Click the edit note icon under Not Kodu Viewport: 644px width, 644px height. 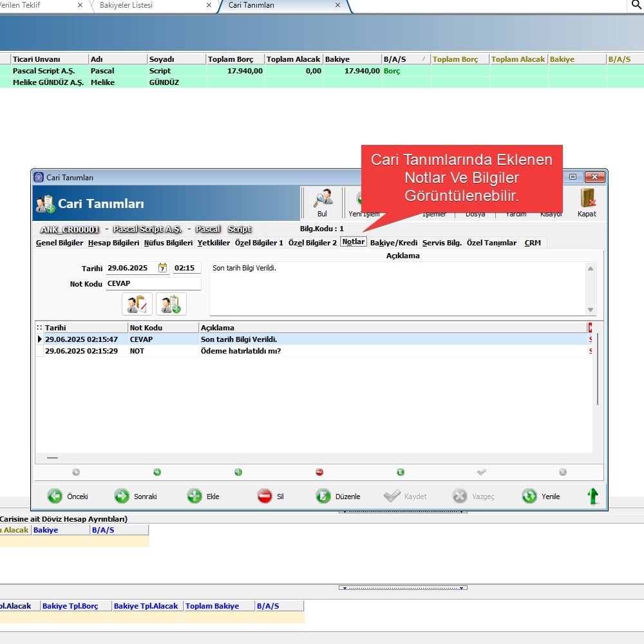click(x=137, y=304)
